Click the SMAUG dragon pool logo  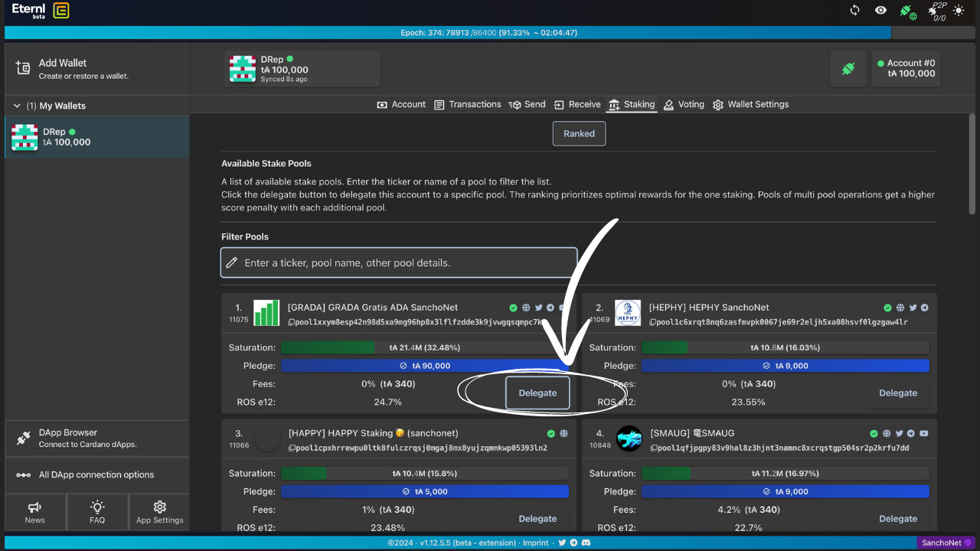click(x=629, y=439)
